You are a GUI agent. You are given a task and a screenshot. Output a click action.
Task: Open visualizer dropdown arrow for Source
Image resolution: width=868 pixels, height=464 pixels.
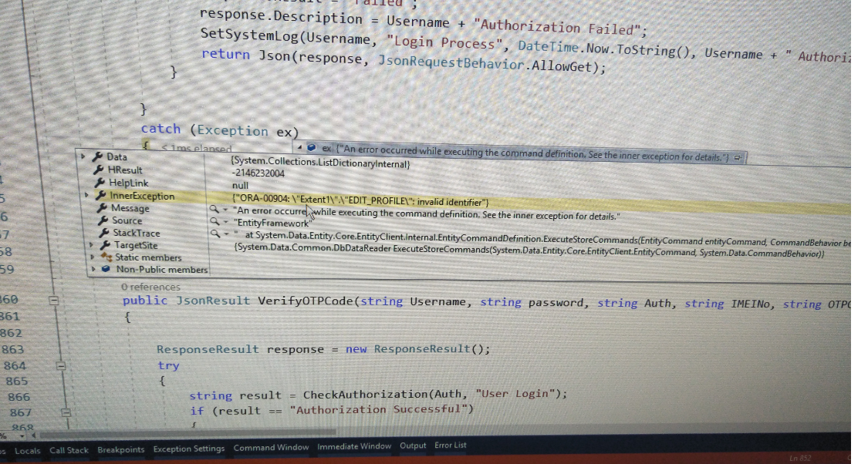click(226, 222)
